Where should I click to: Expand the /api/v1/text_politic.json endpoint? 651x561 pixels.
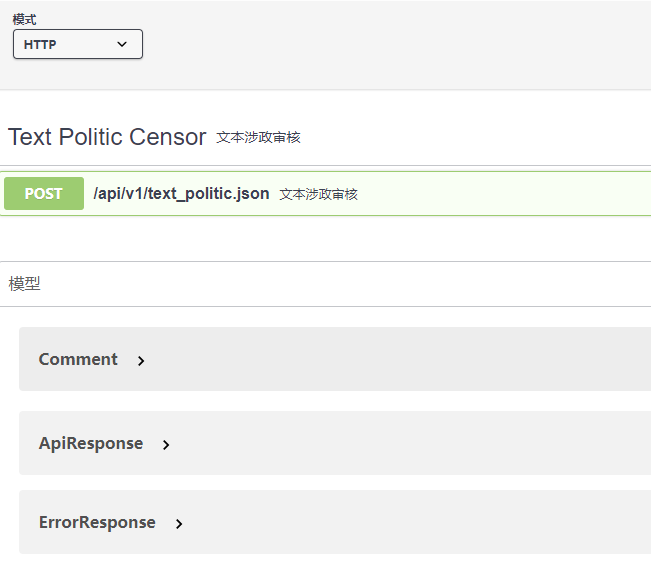[x=326, y=194]
